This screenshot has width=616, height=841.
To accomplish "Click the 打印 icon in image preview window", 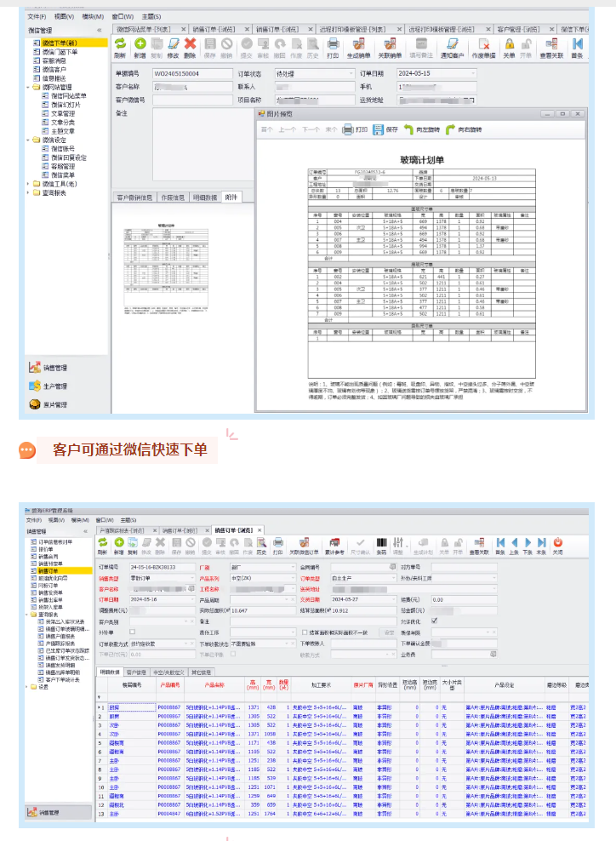I will pos(348,130).
